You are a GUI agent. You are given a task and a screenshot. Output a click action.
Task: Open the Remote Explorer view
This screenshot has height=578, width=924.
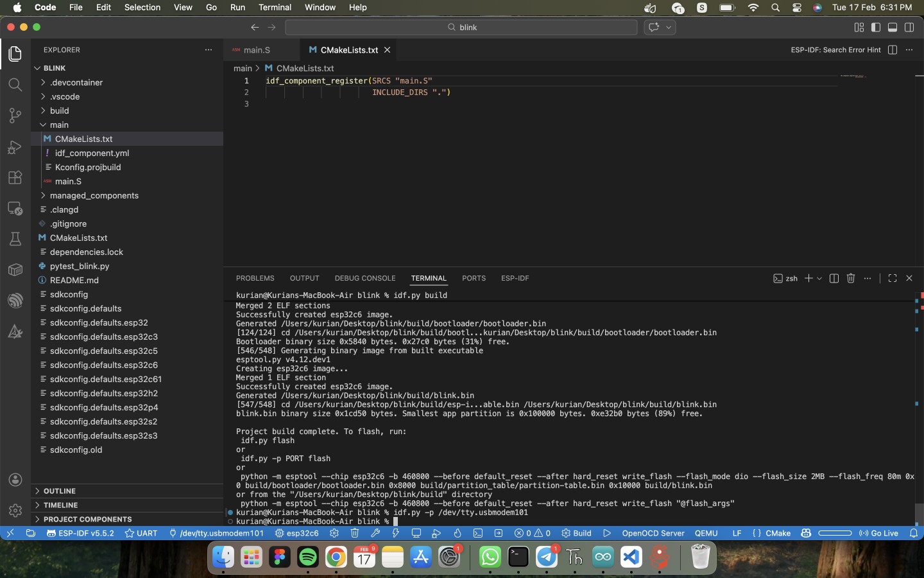coord(15,209)
